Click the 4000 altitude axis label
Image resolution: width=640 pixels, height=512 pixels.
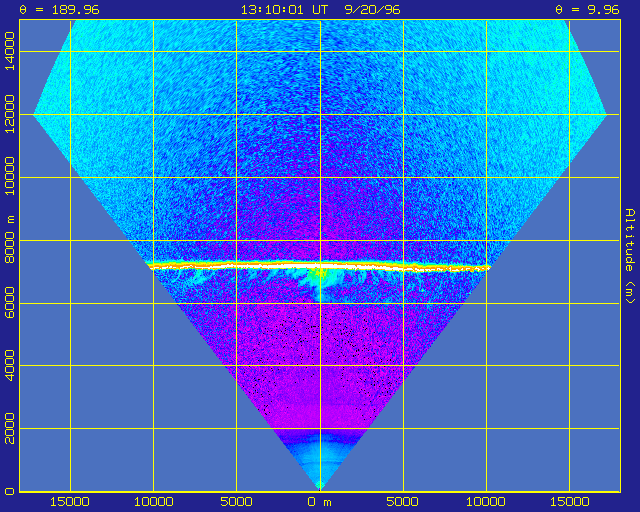pyautogui.click(x=9, y=365)
